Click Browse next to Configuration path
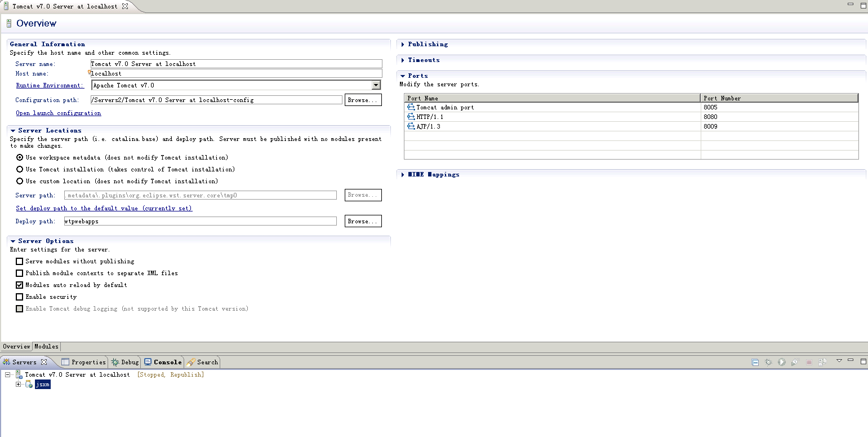The image size is (868, 437). tap(363, 100)
